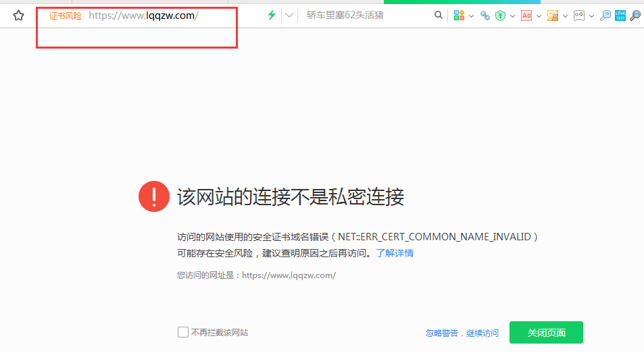Open the green yuan shield icon
Image resolution: width=644 pixels, height=353 pixels.
[x=500, y=16]
